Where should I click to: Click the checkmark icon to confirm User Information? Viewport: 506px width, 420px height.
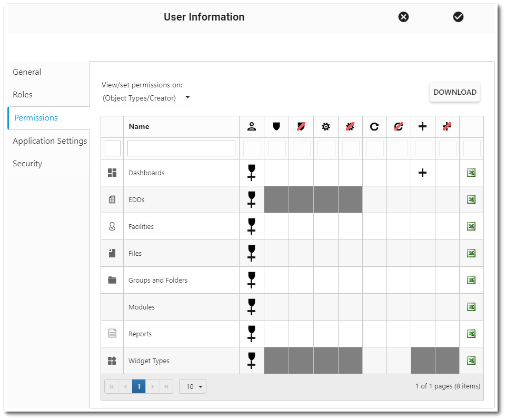458,17
